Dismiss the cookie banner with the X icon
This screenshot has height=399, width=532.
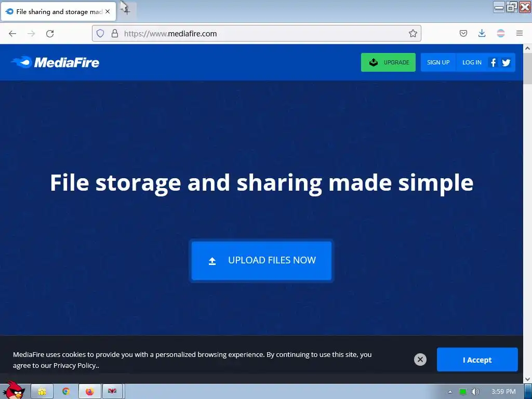420,360
